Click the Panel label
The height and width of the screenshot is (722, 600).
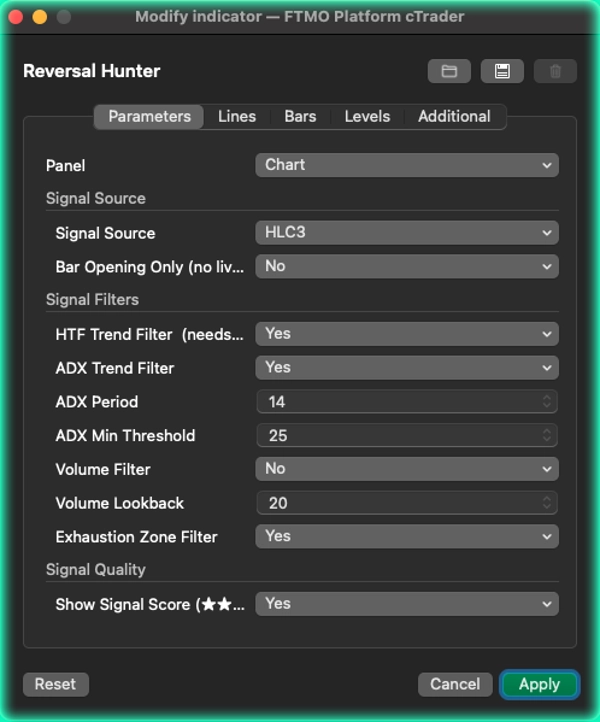pyautogui.click(x=65, y=166)
